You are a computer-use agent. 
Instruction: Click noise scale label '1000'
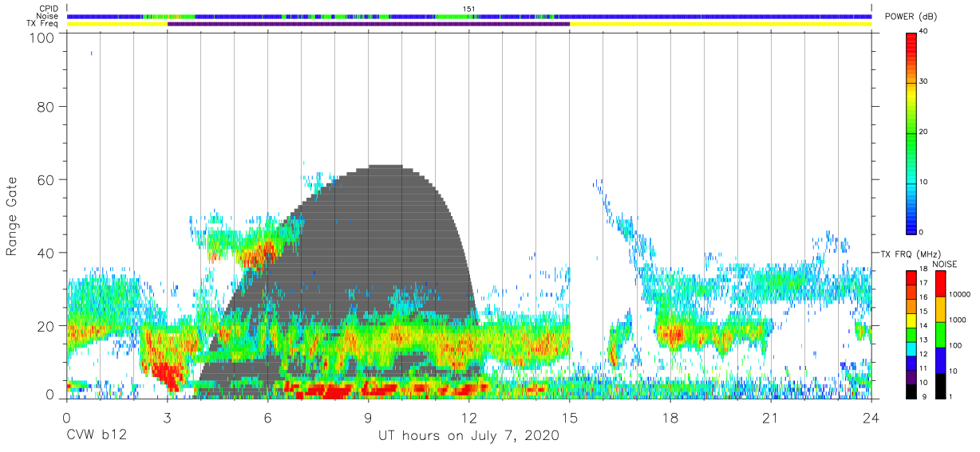tap(958, 320)
